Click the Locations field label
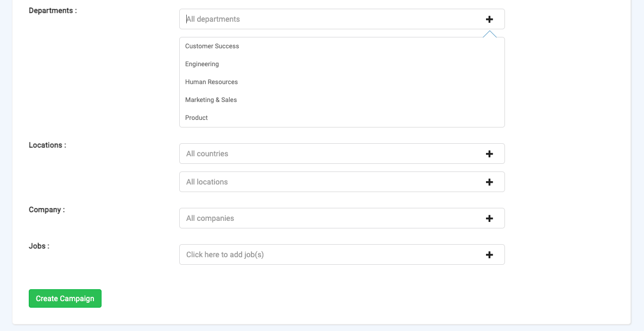Image resolution: width=644 pixels, height=331 pixels. pyautogui.click(x=47, y=145)
